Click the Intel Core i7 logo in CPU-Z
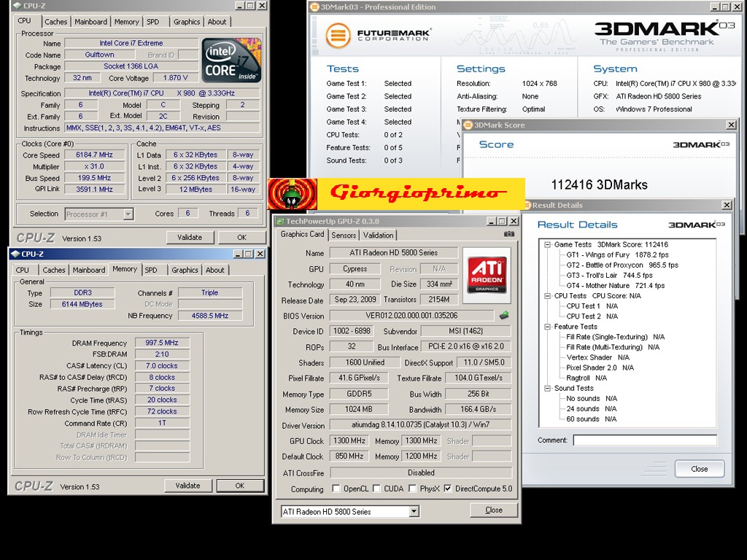The image size is (747, 560). point(231,60)
